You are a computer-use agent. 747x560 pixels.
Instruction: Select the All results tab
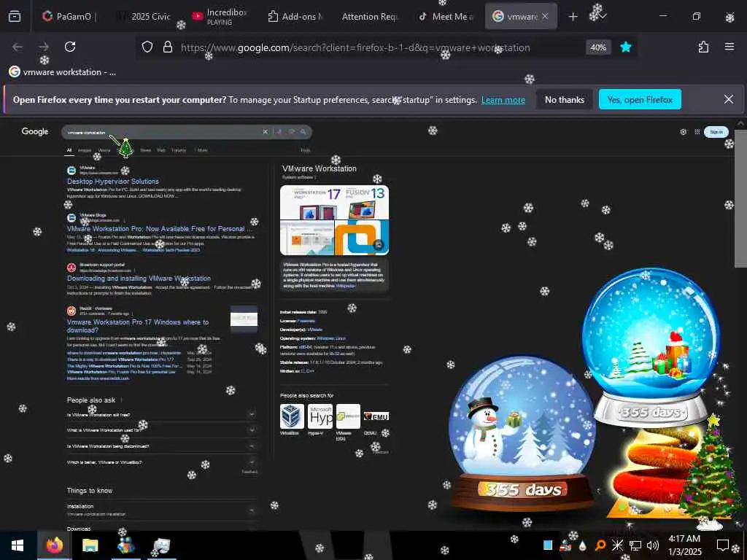[x=69, y=150]
